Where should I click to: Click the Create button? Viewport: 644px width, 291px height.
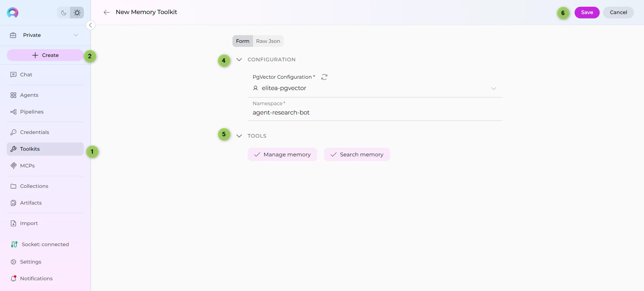point(45,55)
